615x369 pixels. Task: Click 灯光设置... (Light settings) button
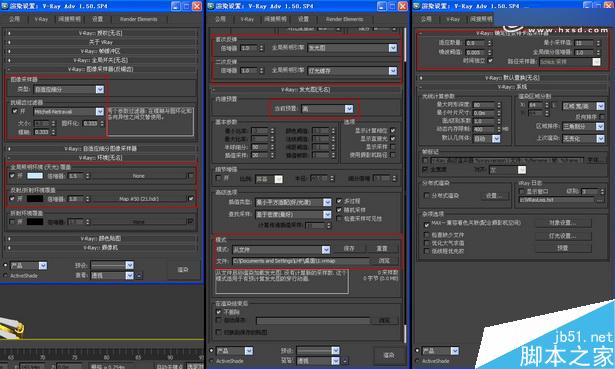coord(563,236)
